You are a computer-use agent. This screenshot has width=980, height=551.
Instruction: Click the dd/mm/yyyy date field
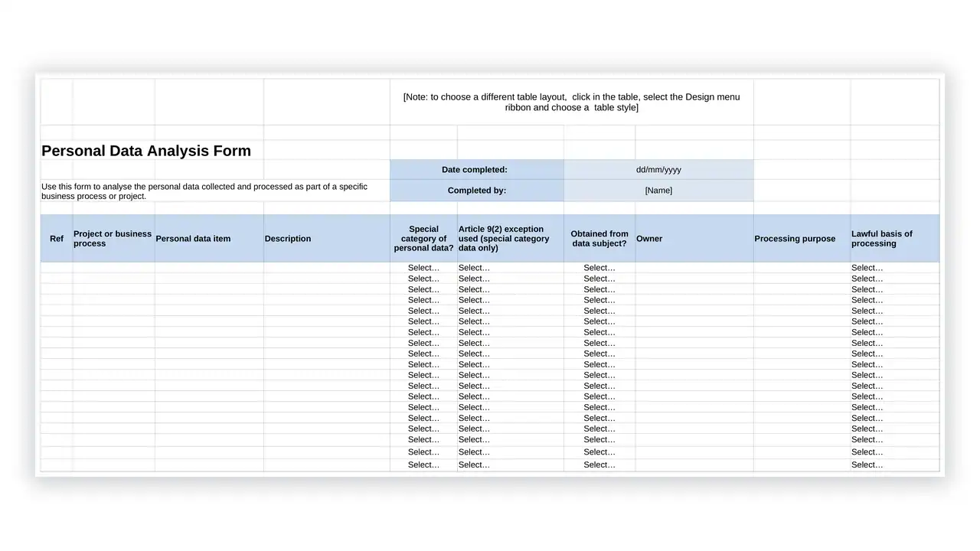point(658,170)
